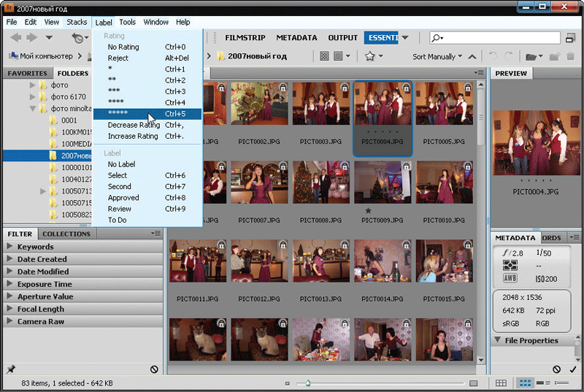Open the workspace switcher dropdown arrow

pyautogui.click(x=405, y=38)
